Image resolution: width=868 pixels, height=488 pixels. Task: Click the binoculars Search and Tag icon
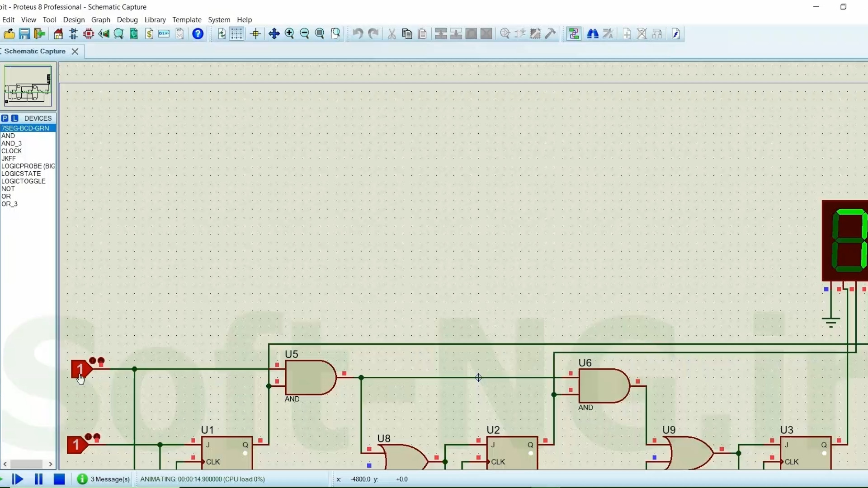pos(593,34)
